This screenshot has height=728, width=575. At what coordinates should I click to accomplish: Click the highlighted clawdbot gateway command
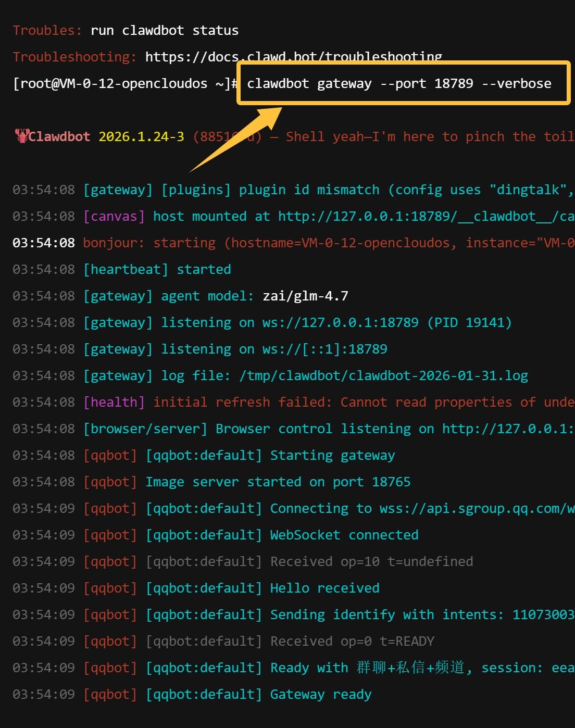[x=399, y=83]
